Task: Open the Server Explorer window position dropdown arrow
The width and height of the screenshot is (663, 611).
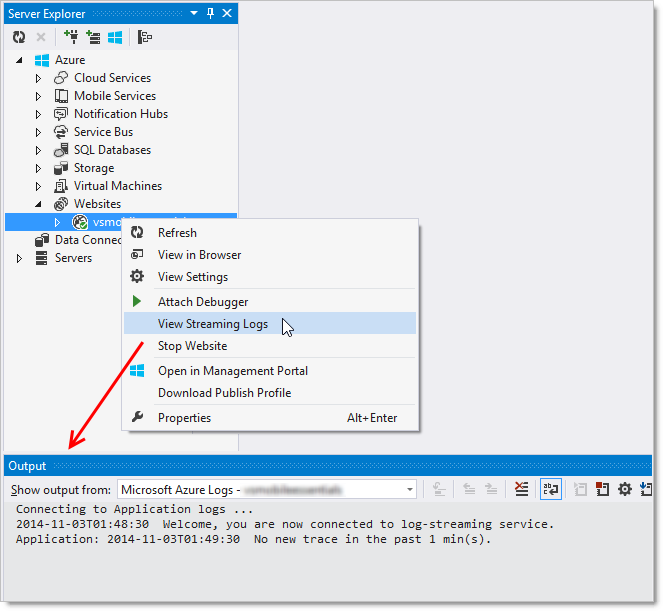Action: (x=194, y=13)
